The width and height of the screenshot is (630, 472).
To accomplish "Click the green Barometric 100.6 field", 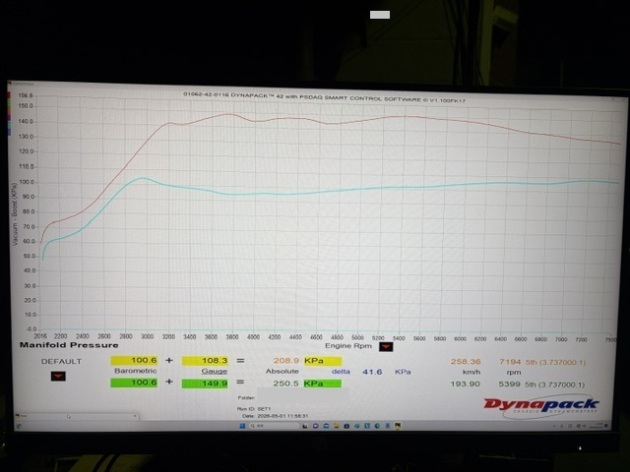I will tap(135, 382).
